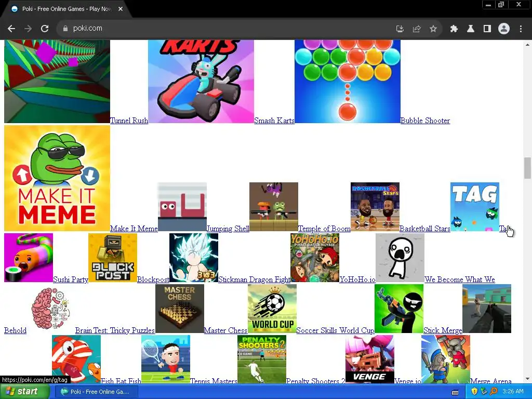Toggle the side panel icon
Image resolution: width=532 pixels, height=399 pixels.
pyautogui.click(x=487, y=29)
